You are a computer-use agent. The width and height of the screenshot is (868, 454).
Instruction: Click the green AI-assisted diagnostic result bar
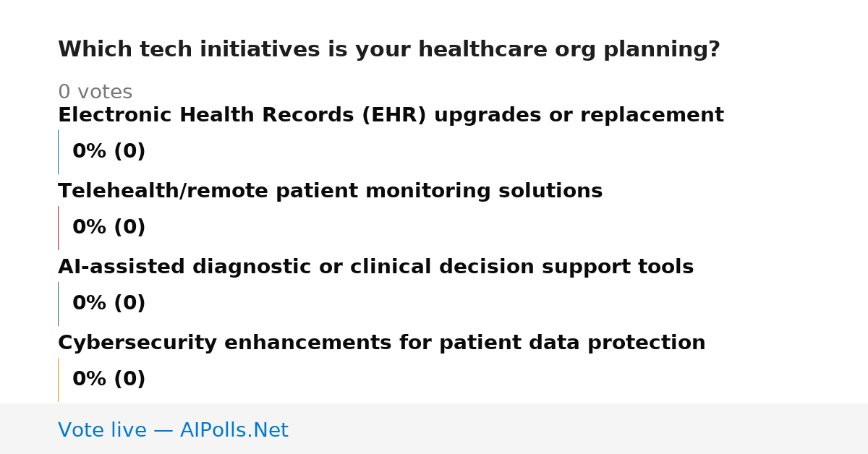pos(58,304)
